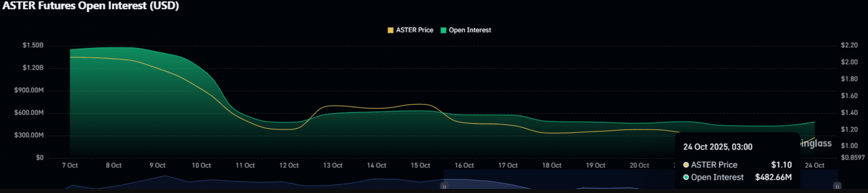Click the 24 Oct date label

tap(815, 165)
